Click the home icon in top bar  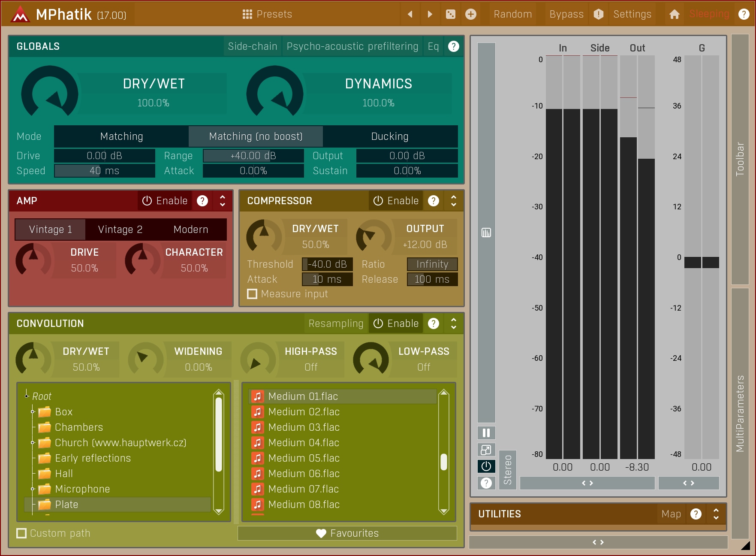[x=674, y=15]
